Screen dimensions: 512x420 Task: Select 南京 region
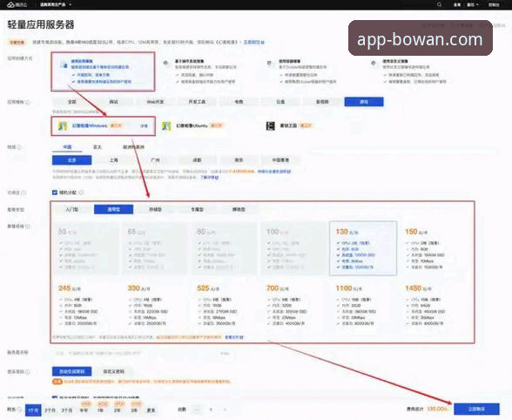pyautogui.click(x=239, y=160)
